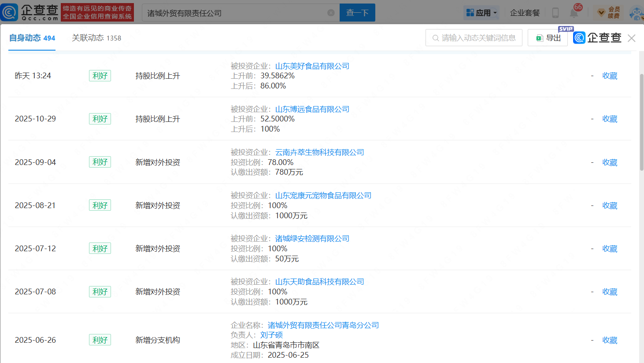Image resolution: width=644 pixels, height=363 pixels.
Task: Favorite the 2025-10-29 entry via 收藏
Action: click(610, 119)
